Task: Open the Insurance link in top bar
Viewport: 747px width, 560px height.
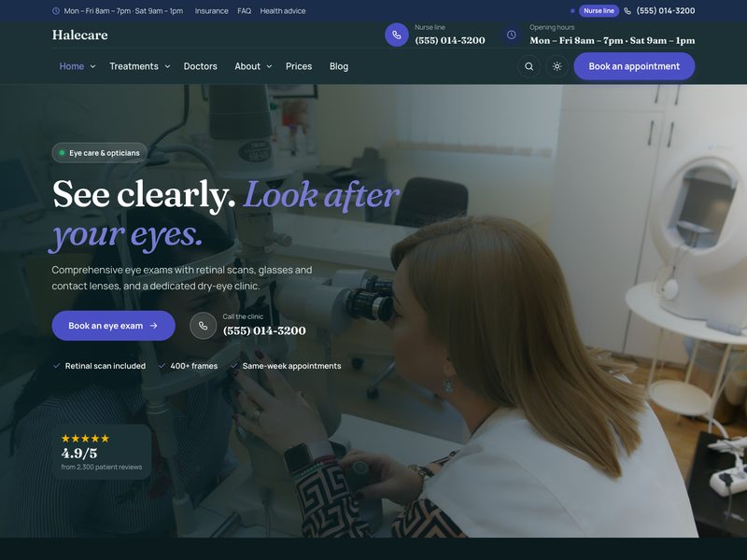Action: pyautogui.click(x=212, y=10)
